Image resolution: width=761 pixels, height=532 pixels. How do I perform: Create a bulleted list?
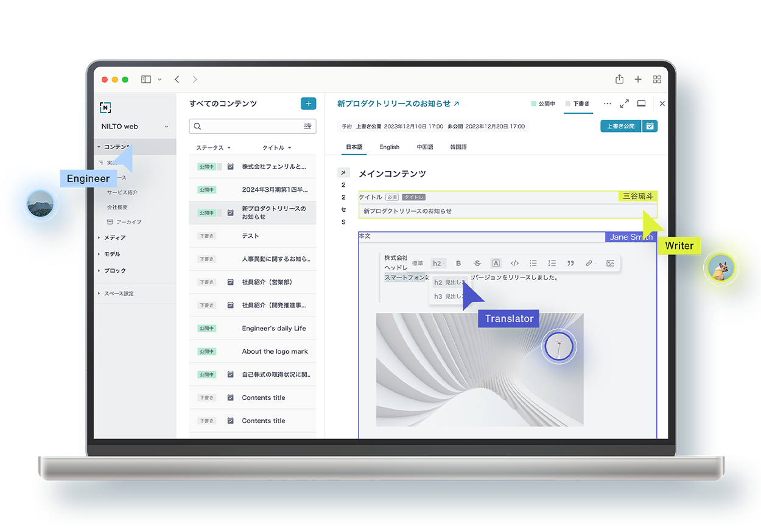[533, 263]
